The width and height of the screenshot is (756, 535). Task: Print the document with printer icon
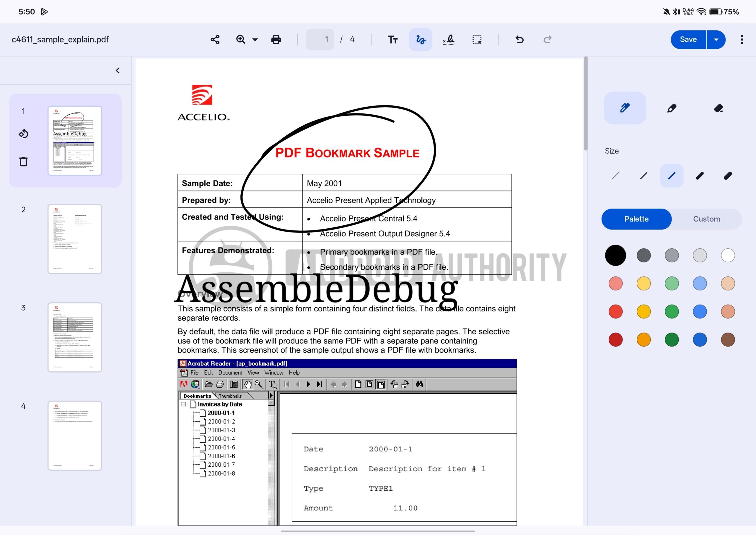[276, 40]
